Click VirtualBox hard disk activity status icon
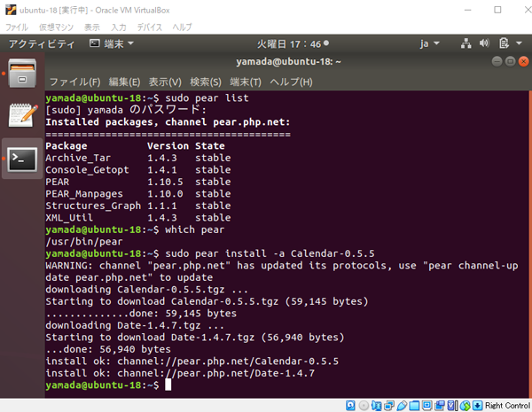 [350, 405]
